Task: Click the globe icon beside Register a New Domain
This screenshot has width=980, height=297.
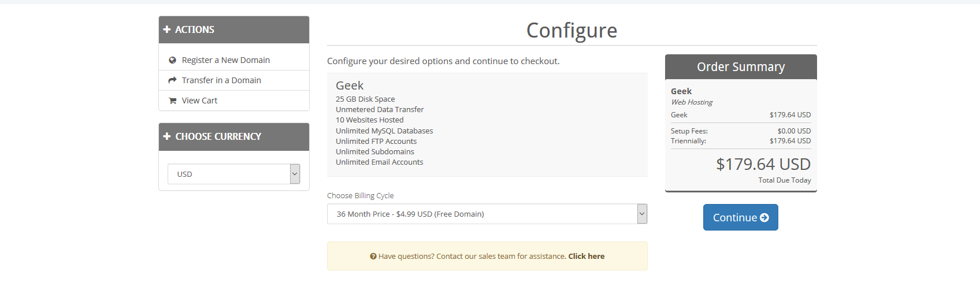Action: pos(172,60)
